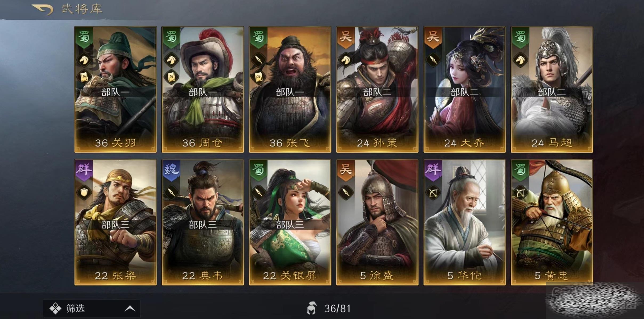Click the shield troop icon on 张梁 card
Screen dimensions: 644x319
tap(84, 192)
